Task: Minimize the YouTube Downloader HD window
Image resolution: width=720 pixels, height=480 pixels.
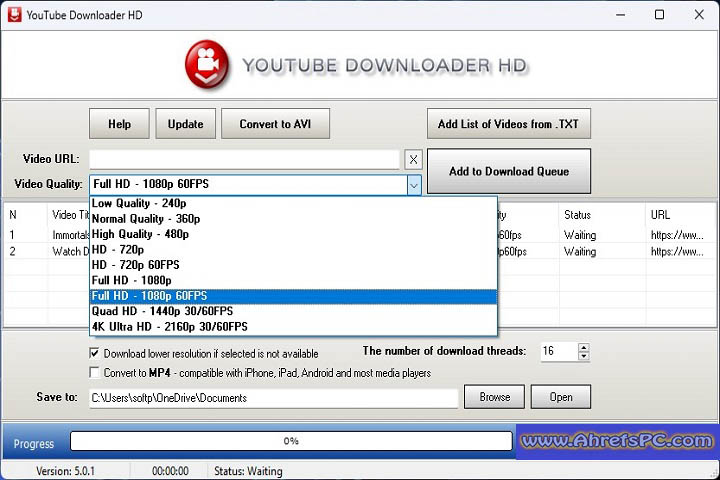Action: click(620, 15)
